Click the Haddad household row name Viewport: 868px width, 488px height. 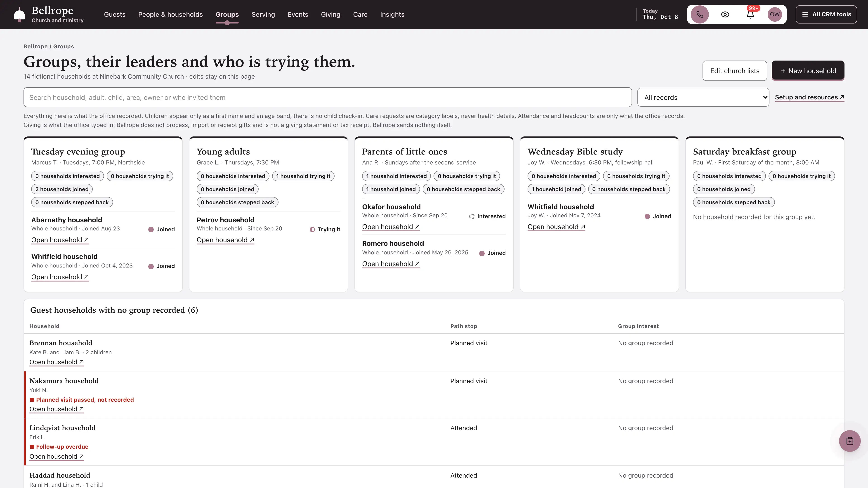tap(60, 475)
